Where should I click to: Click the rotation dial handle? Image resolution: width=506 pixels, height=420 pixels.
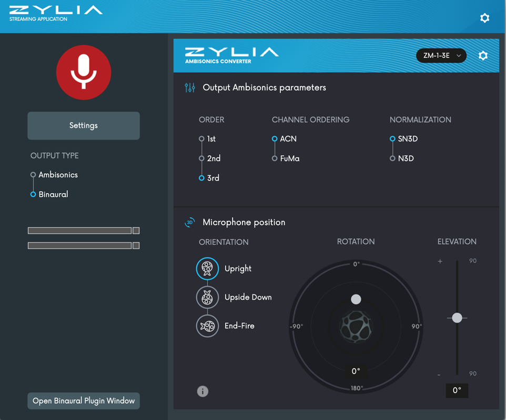[356, 299]
